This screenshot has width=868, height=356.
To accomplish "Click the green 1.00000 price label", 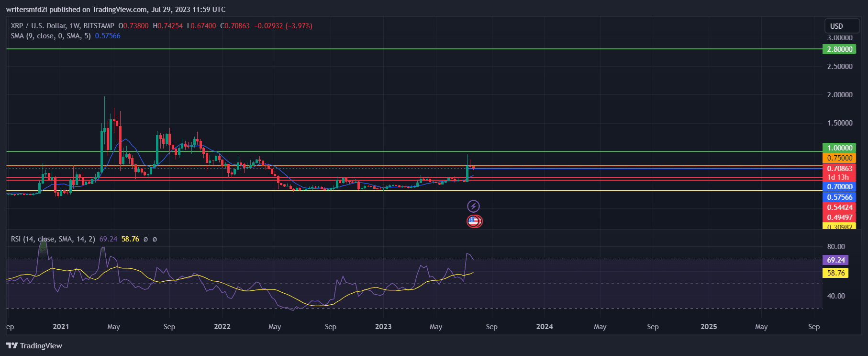I will (839, 148).
